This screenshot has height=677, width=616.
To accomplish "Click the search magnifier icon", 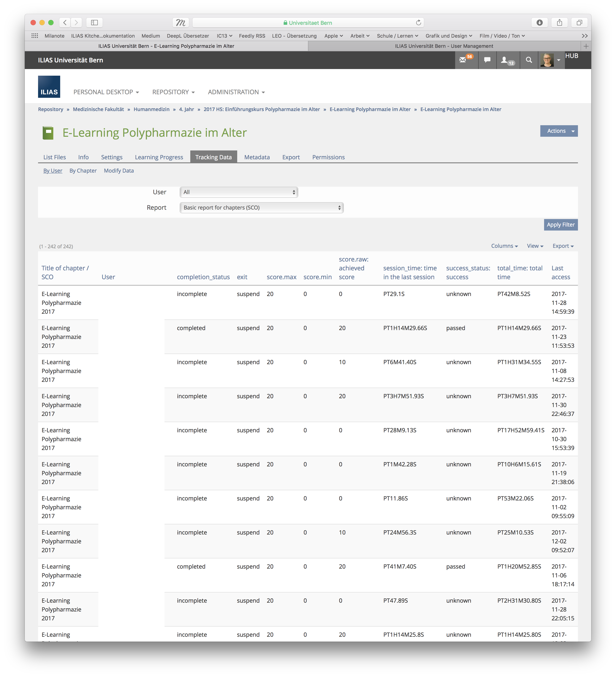I will (529, 60).
